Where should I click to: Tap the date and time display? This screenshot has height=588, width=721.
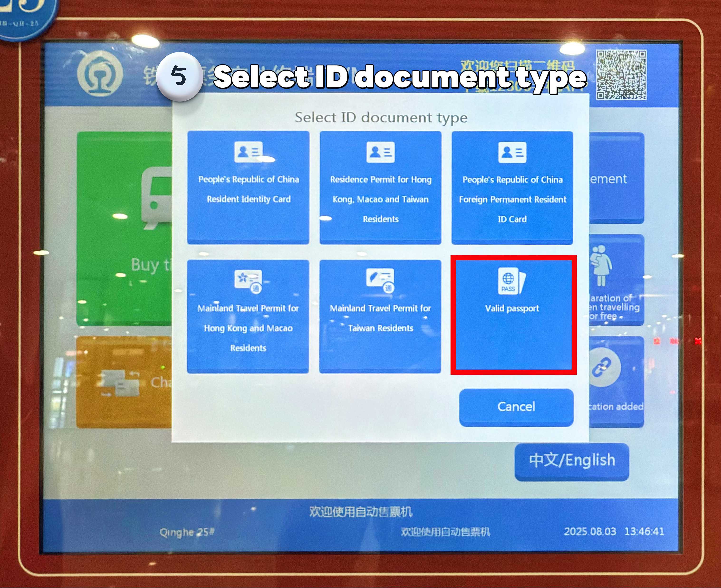pos(614,531)
